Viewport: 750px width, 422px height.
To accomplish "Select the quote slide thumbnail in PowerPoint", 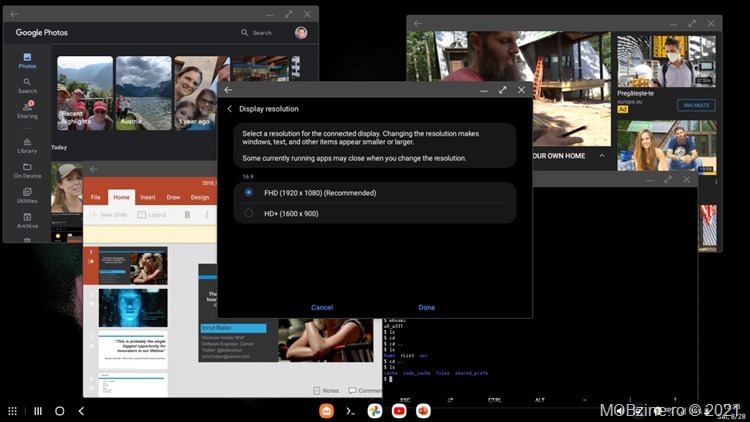I will tap(133, 350).
